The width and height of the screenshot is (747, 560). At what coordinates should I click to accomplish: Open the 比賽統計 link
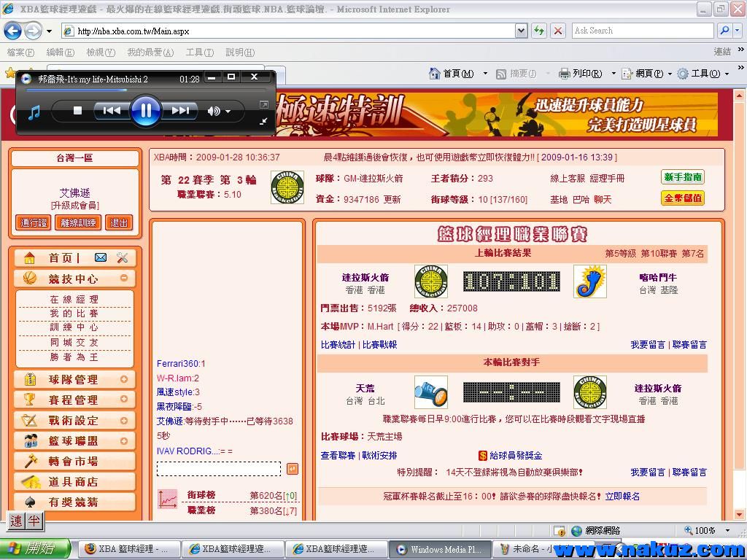tap(338, 345)
